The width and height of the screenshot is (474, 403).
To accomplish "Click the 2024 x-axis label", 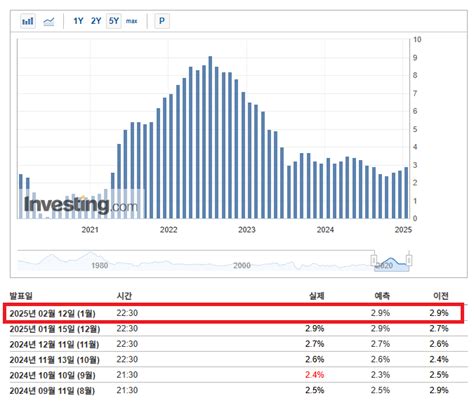I will click(x=325, y=230).
